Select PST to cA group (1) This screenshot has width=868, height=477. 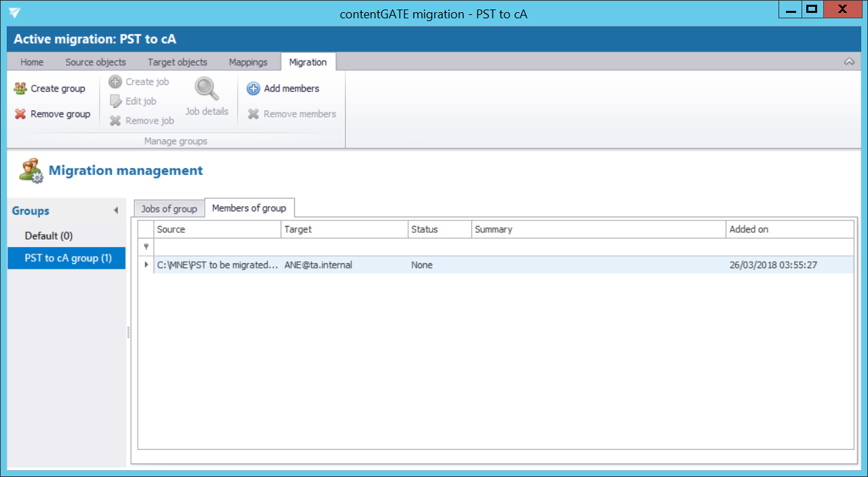point(68,258)
